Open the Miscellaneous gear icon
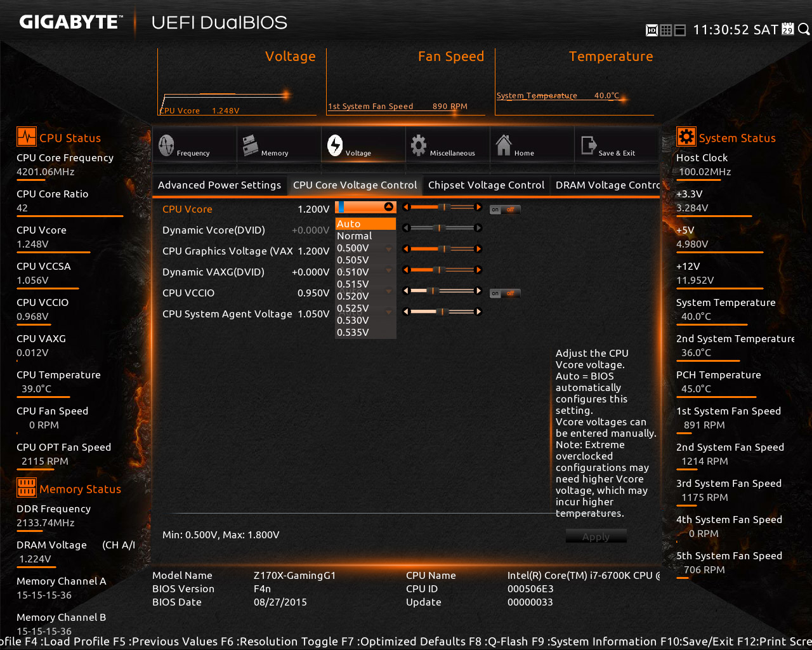 [x=419, y=145]
